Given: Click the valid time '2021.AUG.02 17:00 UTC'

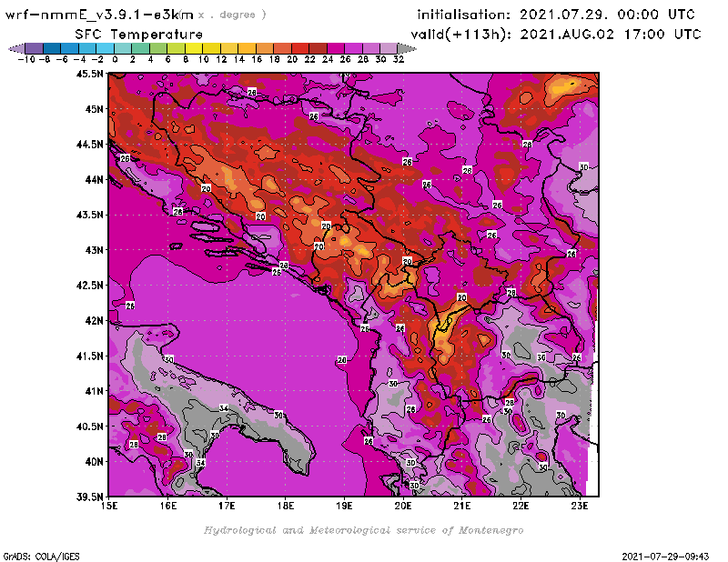Looking at the screenshot, I should [x=611, y=35].
